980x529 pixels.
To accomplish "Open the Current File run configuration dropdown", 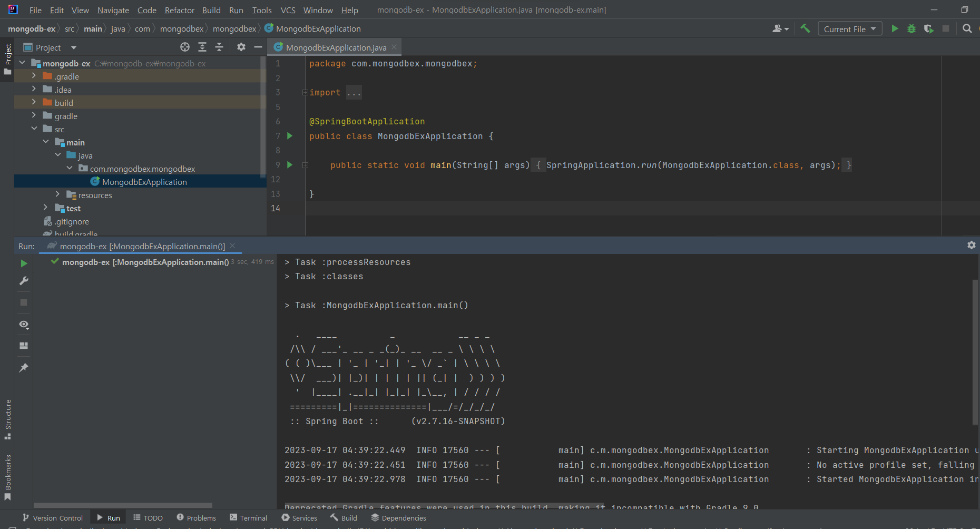I will 850,29.
